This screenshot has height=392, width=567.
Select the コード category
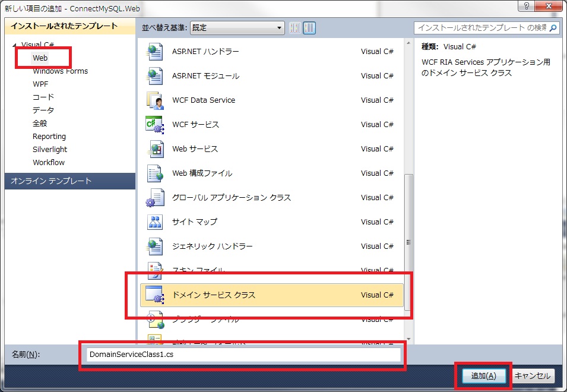tap(43, 97)
